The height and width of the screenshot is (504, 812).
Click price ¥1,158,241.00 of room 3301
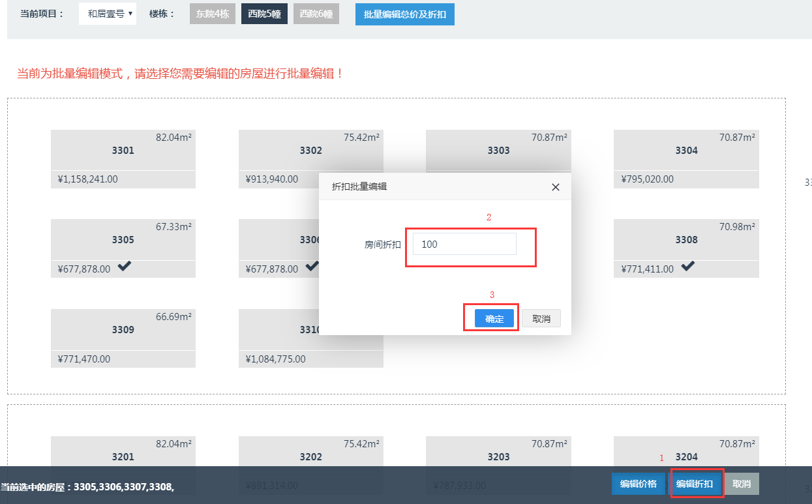tap(88, 179)
